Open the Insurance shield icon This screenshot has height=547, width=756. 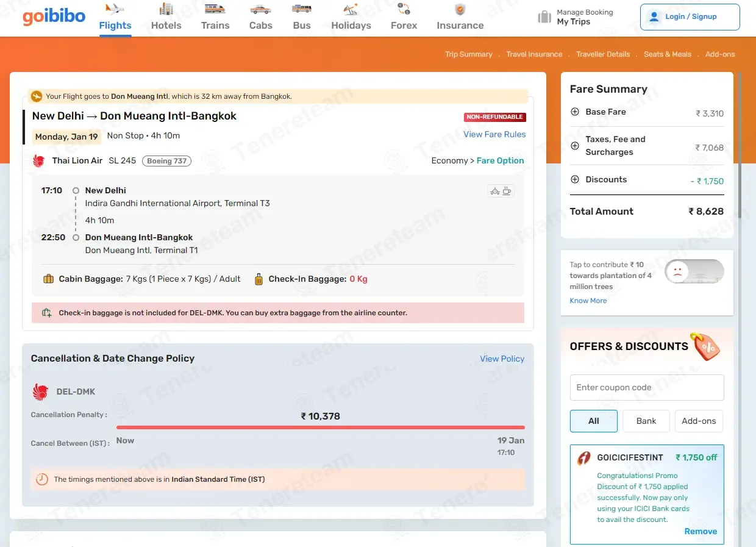pyautogui.click(x=460, y=9)
